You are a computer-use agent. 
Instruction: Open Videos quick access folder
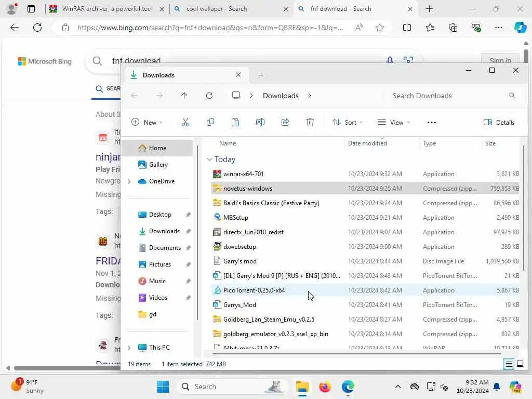(x=157, y=298)
